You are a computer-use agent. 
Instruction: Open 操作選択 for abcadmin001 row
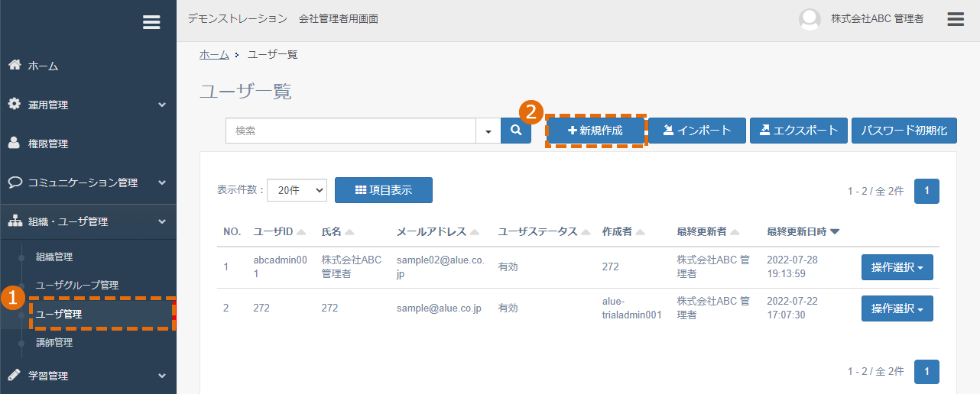[x=897, y=267]
